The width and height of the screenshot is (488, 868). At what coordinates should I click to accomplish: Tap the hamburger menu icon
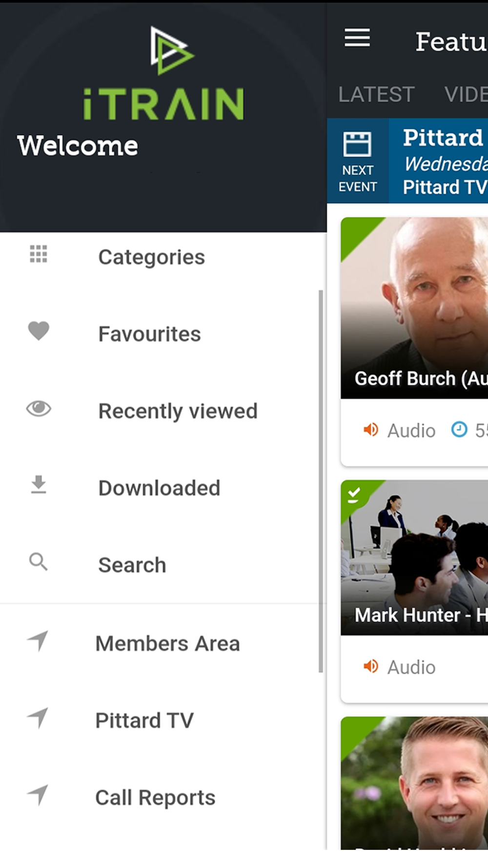357,38
